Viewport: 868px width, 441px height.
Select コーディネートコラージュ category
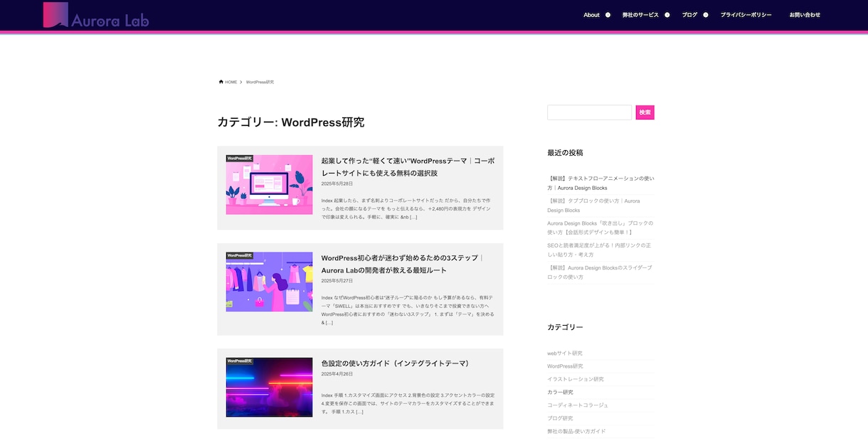pos(578,405)
